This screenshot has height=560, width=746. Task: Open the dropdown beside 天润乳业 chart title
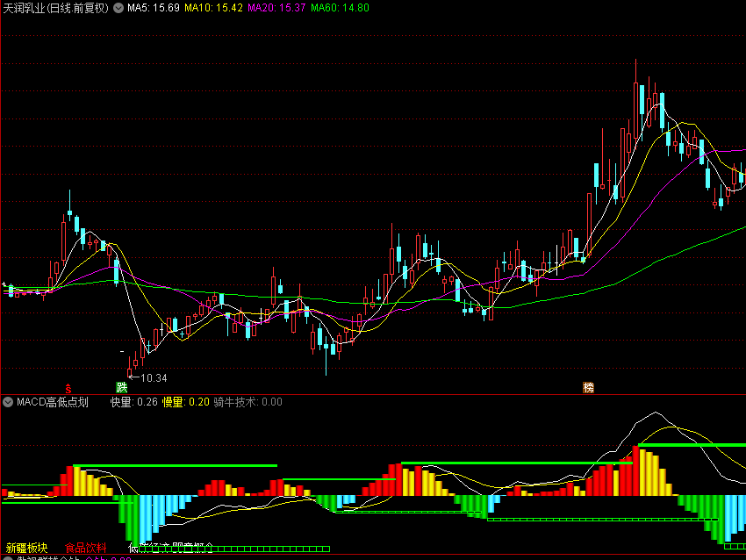click(x=118, y=8)
